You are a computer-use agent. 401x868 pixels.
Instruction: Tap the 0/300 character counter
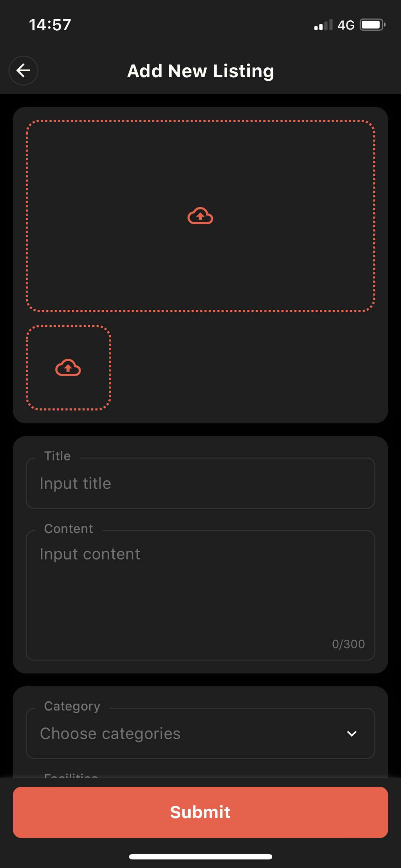click(x=349, y=644)
